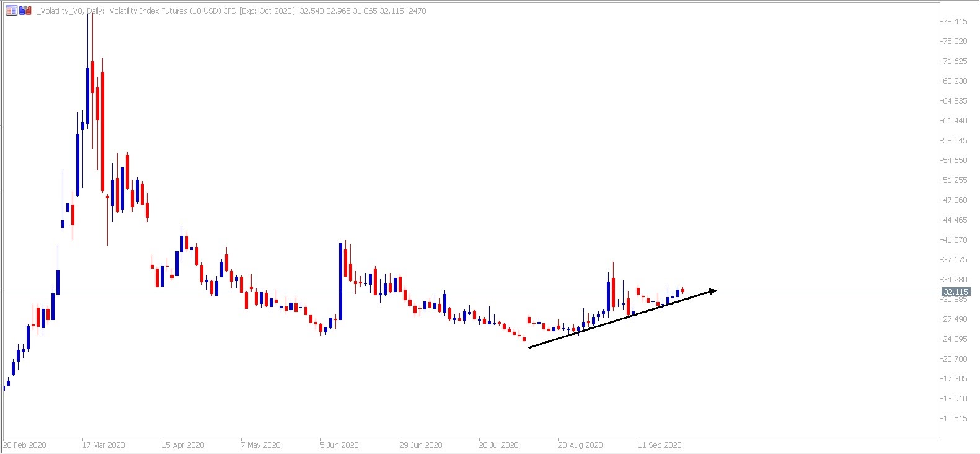Click the current price tag 32.115
Image resolution: width=980 pixels, height=454 pixels.
point(955,292)
